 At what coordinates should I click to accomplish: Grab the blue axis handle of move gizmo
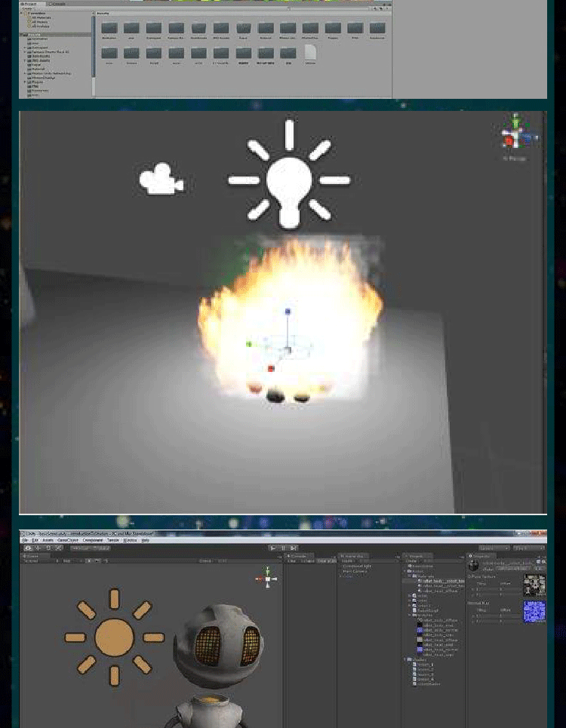(288, 312)
